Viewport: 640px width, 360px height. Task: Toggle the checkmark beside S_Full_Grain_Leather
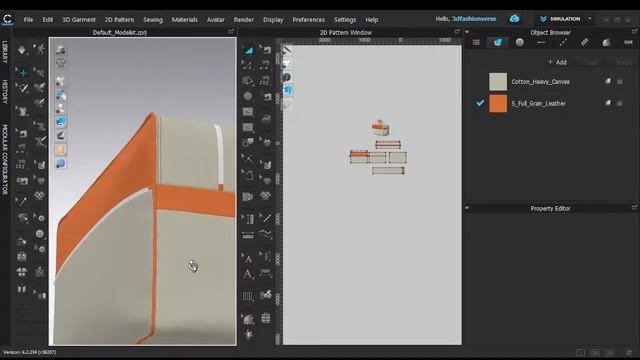tap(480, 103)
